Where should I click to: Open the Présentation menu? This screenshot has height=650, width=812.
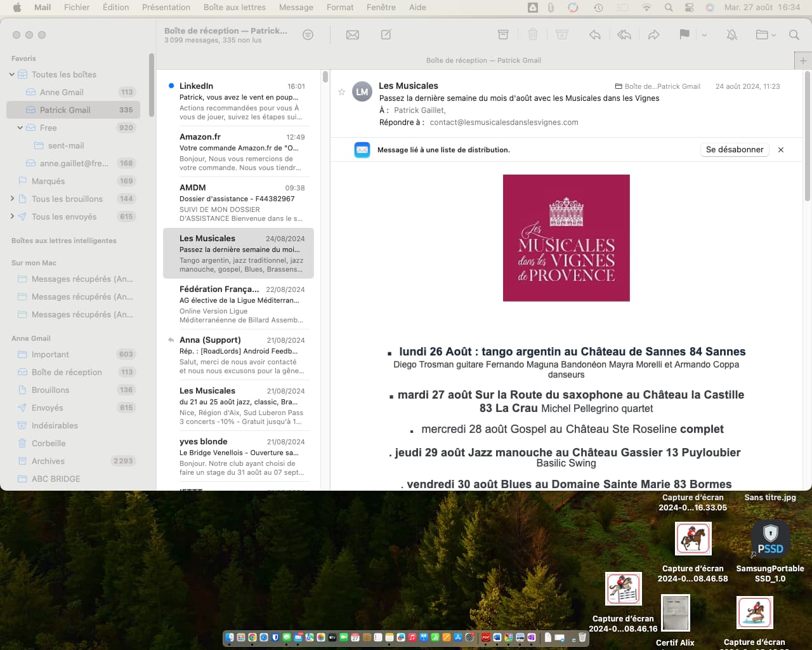[166, 8]
